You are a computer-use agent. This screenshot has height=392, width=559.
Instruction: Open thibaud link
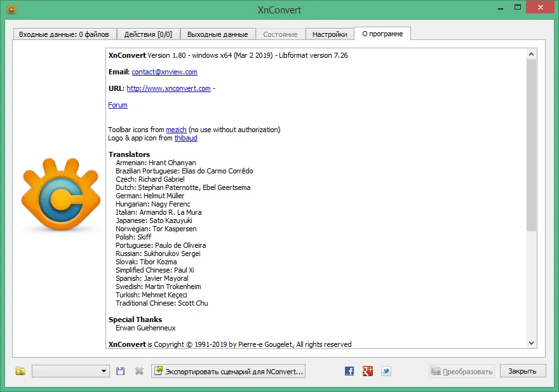(185, 138)
